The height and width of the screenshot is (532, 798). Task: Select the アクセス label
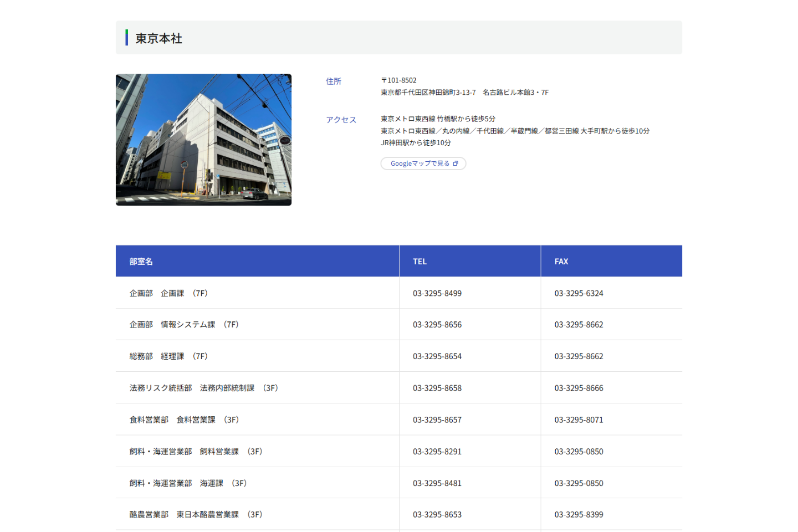[x=341, y=120]
